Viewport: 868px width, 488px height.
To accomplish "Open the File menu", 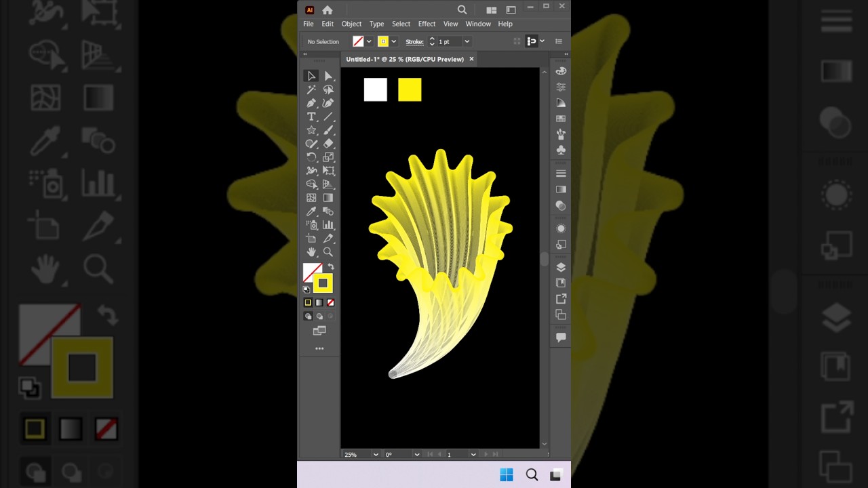I will pos(309,24).
